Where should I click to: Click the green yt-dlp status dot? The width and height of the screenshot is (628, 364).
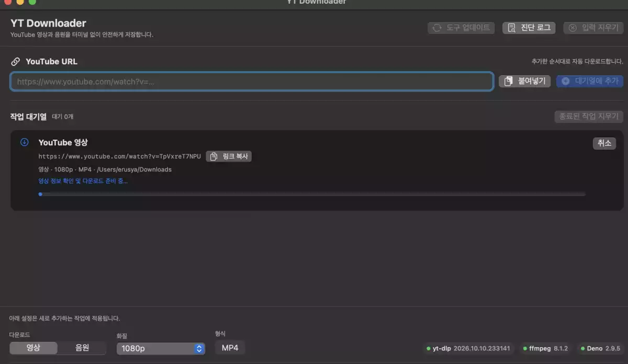428,348
